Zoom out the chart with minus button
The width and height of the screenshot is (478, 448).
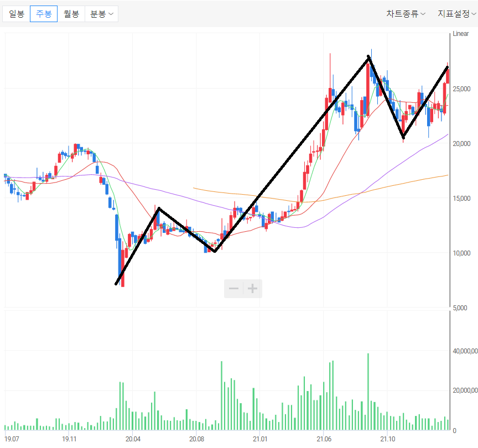point(233,288)
